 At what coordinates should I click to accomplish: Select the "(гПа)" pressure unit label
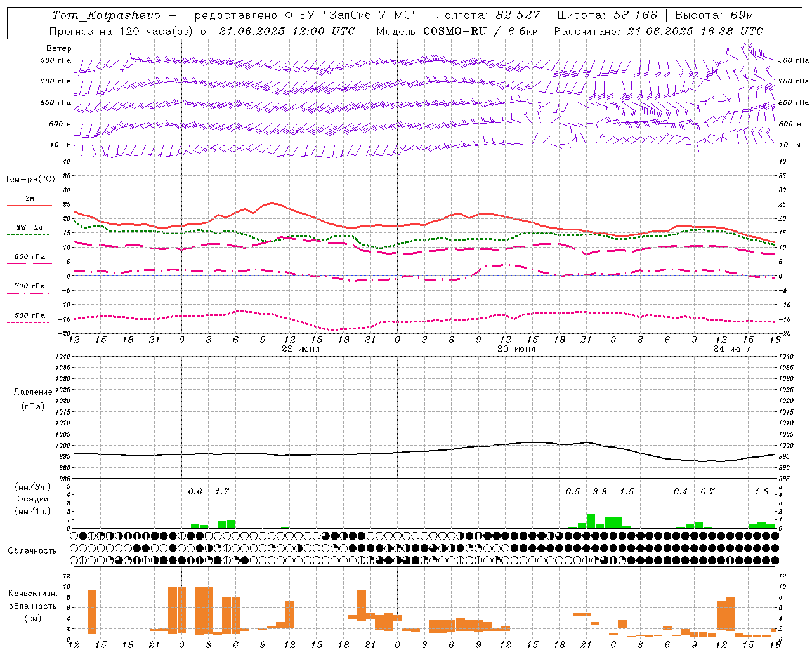[x=33, y=406]
